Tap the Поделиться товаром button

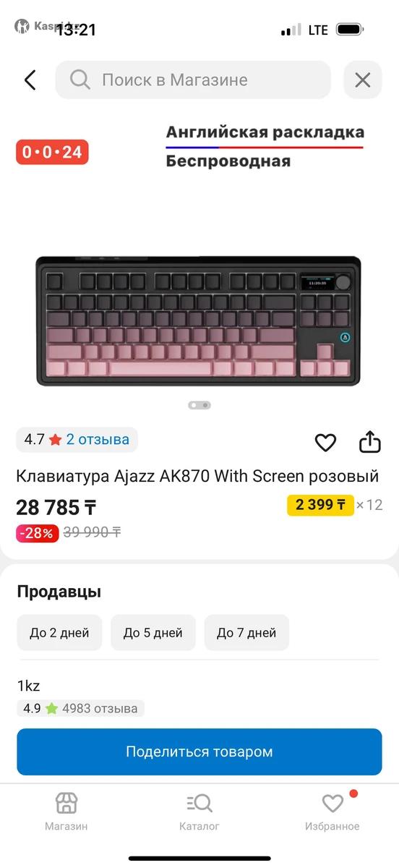click(x=199, y=752)
